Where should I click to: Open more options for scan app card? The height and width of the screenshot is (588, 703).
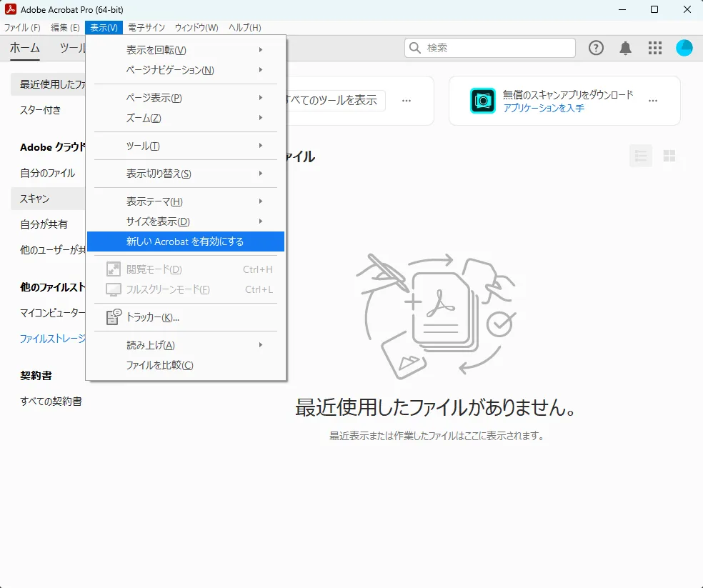(653, 101)
